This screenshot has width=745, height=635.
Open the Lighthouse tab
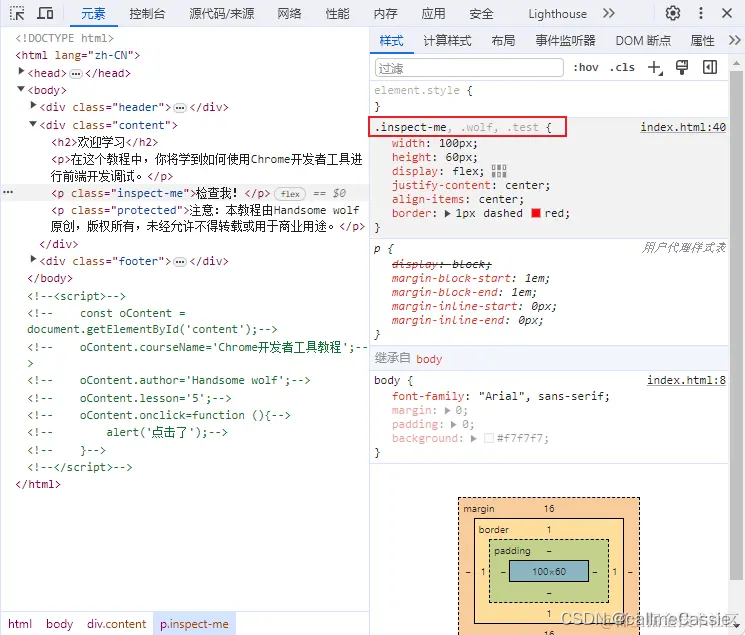pyautogui.click(x=557, y=14)
